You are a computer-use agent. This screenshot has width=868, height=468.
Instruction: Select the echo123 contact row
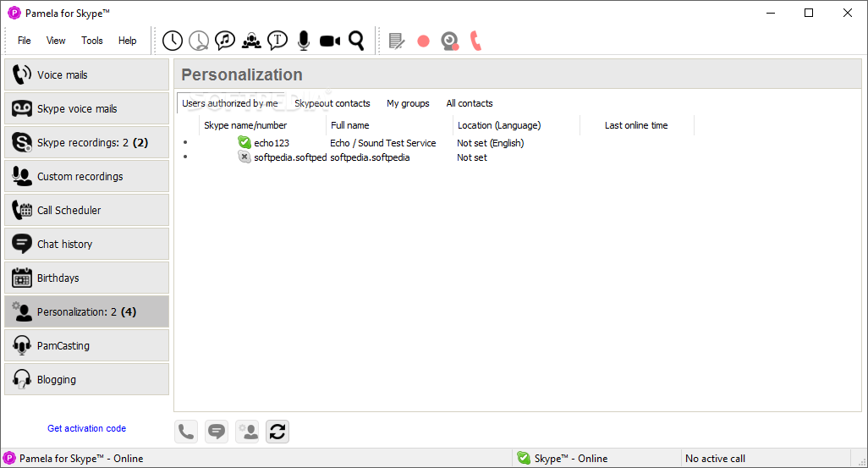pos(437,143)
